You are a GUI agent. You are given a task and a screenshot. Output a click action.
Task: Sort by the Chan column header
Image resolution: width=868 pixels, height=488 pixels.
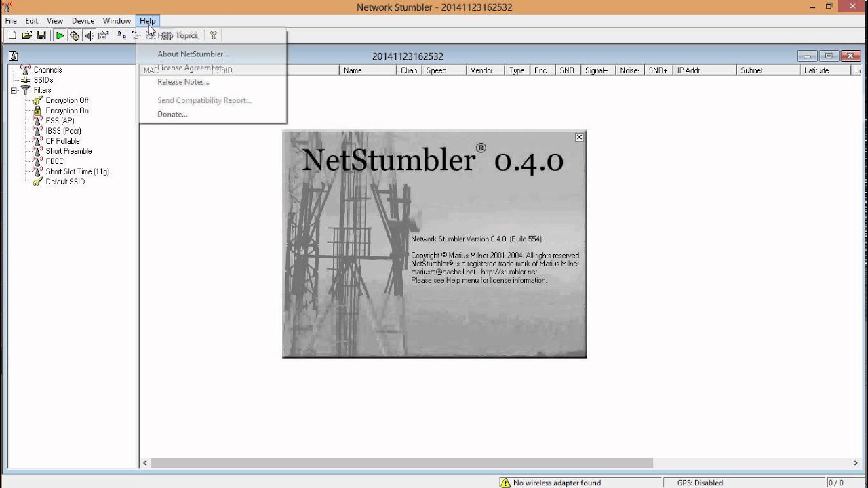409,70
